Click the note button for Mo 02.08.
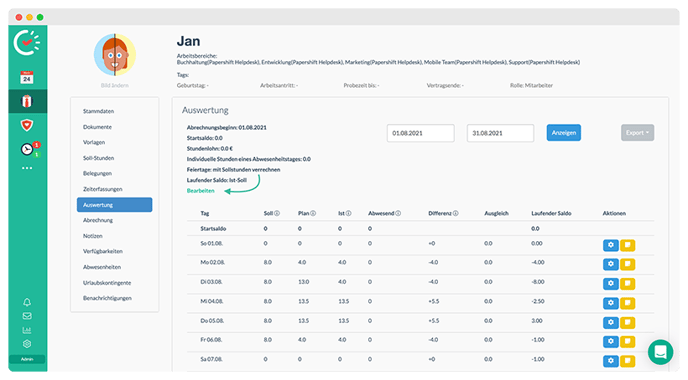This screenshot has width=688, height=380. click(627, 264)
